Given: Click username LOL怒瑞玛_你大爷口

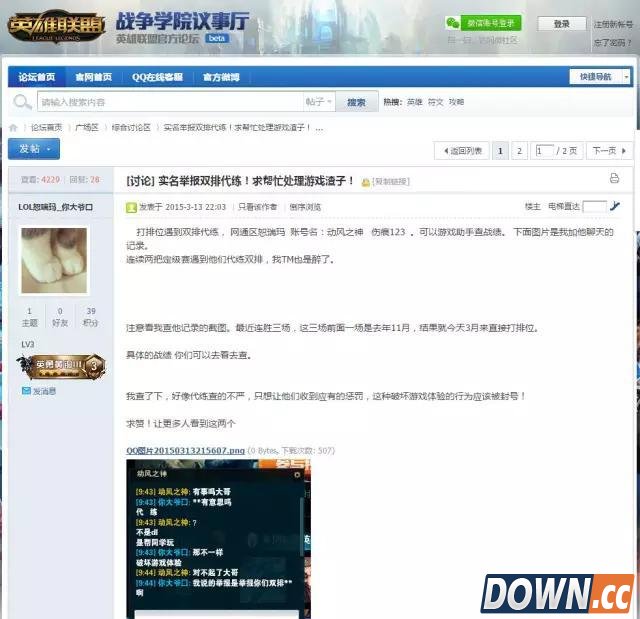Looking at the screenshot, I should 55,207.
